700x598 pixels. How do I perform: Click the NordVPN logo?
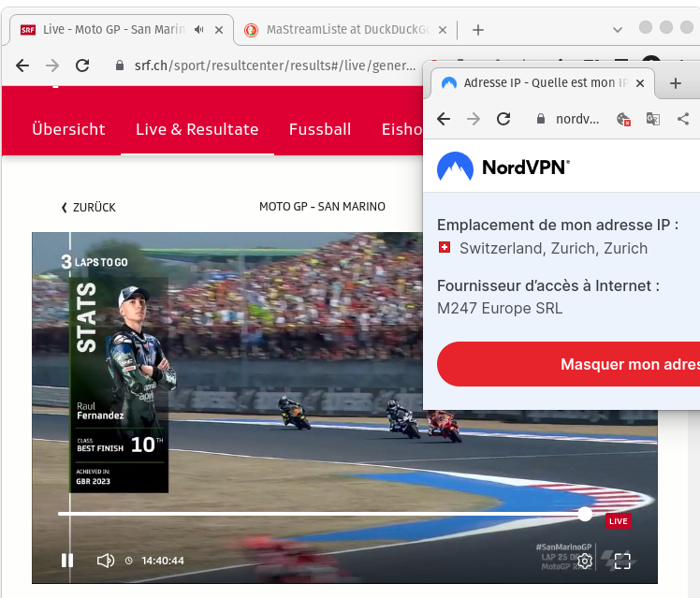(x=503, y=167)
